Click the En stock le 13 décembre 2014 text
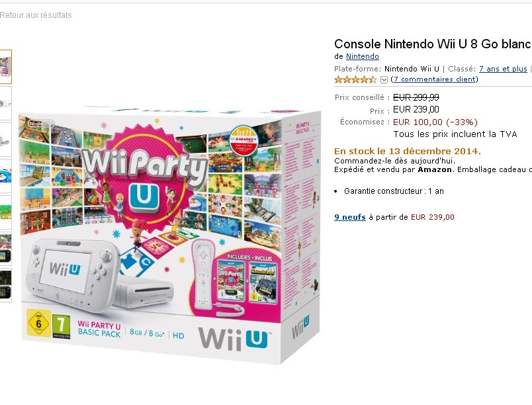The width and height of the screenshot is (532, 405). [407, 152]
